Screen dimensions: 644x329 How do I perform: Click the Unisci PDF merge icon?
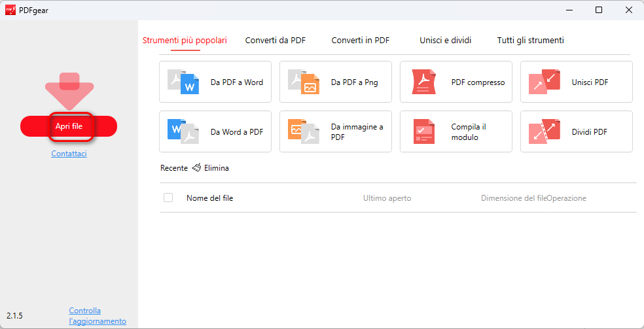545,82
